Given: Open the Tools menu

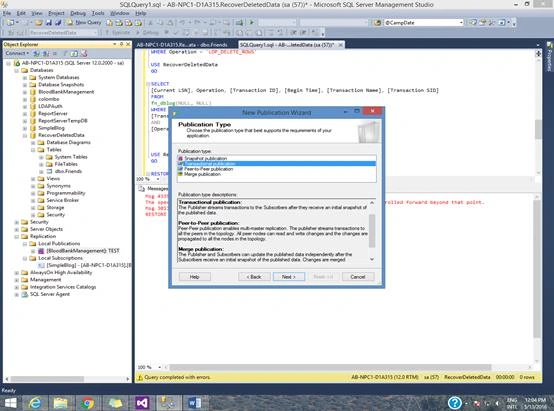Looking at the screenshot, I should pyautogui.click(x=98, y=13).
